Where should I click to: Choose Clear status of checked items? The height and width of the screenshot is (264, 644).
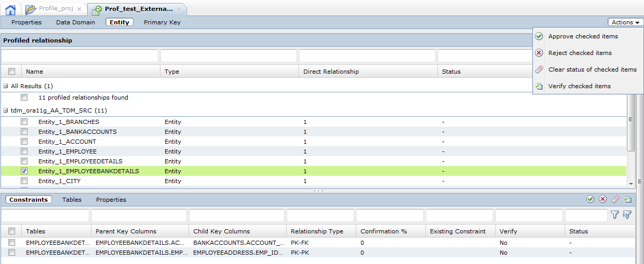pyautogui.click(x=593, y=70)
